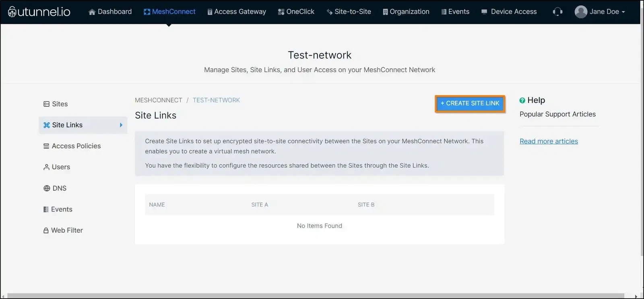
Task: Open Site-to-Site navigation item
Action: pyautogui.click(x=349, y=12)
